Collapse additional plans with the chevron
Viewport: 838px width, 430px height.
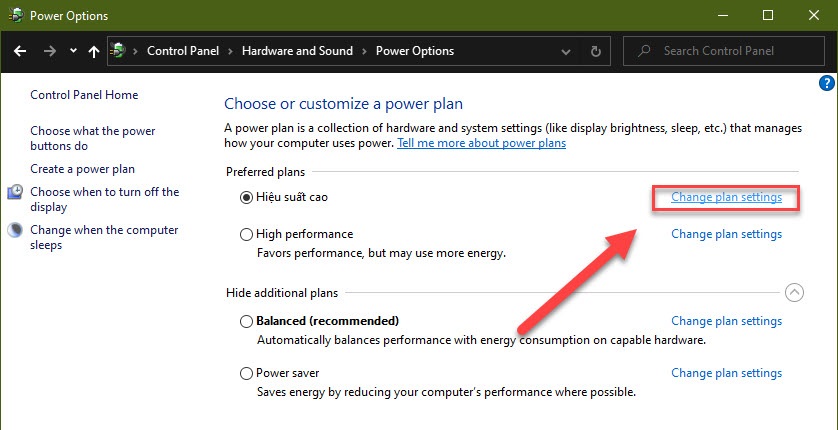click(795, 293)
